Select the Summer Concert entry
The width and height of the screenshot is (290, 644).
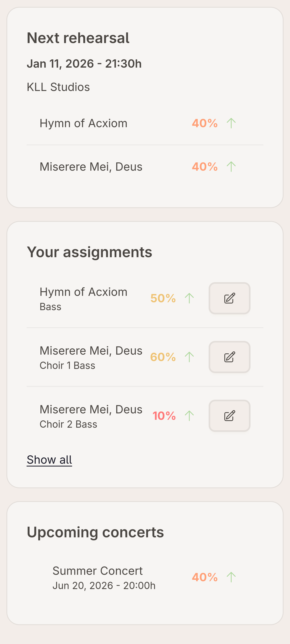click(98, 571)
